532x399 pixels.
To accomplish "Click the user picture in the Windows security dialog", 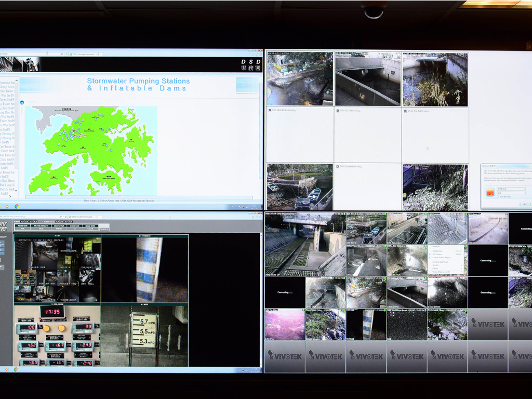I will pos(490,193).
